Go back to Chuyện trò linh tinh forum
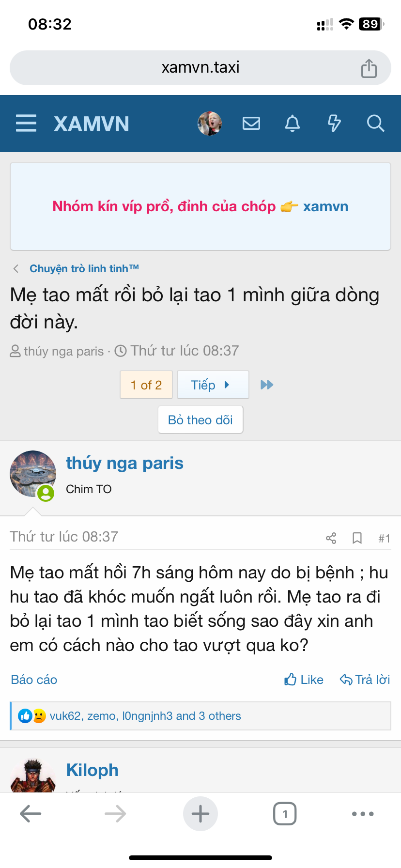 click(84, 269)
